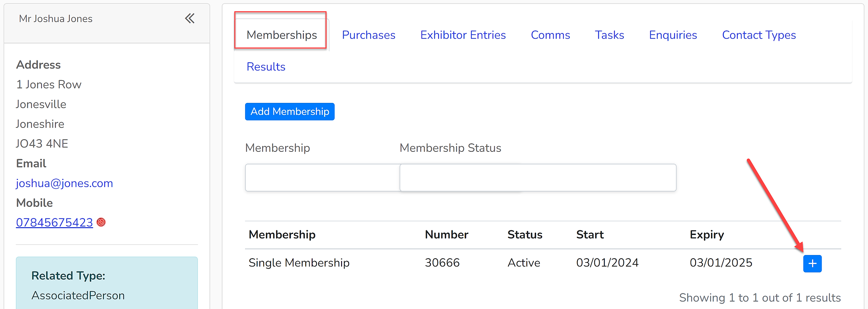This screenshot has height=309, width=868.
Task: Click the red icon beside mobile number
Action: coord(101,222)
